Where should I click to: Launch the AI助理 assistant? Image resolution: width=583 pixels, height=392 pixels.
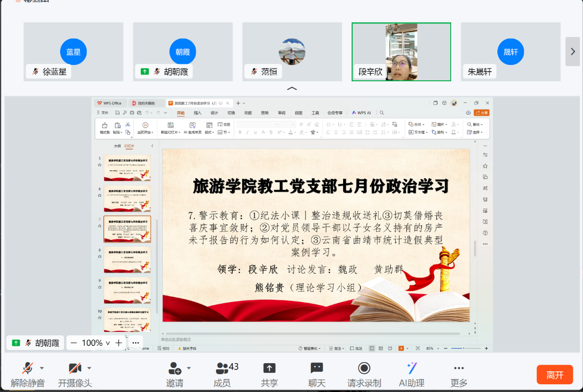tap(411, 368)
